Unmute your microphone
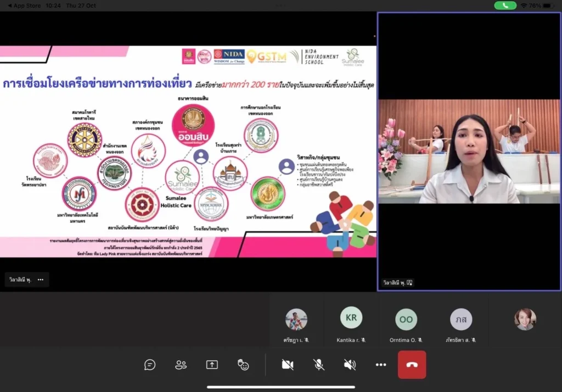The image size is (562, 392). 318,365
